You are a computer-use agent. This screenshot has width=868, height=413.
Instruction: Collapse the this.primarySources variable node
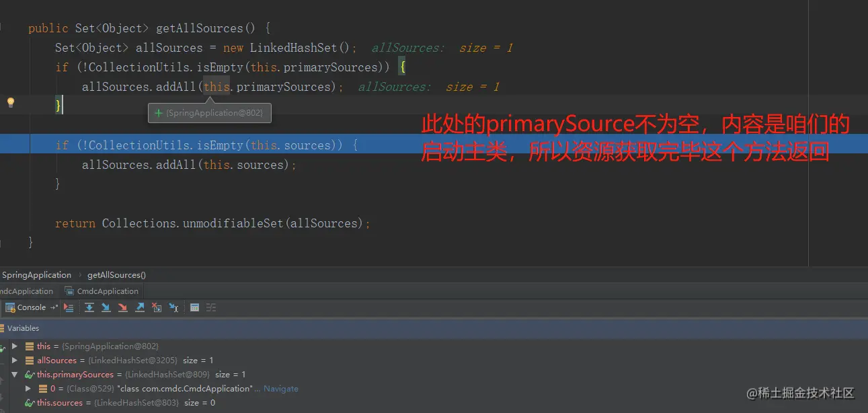[15, 375]
